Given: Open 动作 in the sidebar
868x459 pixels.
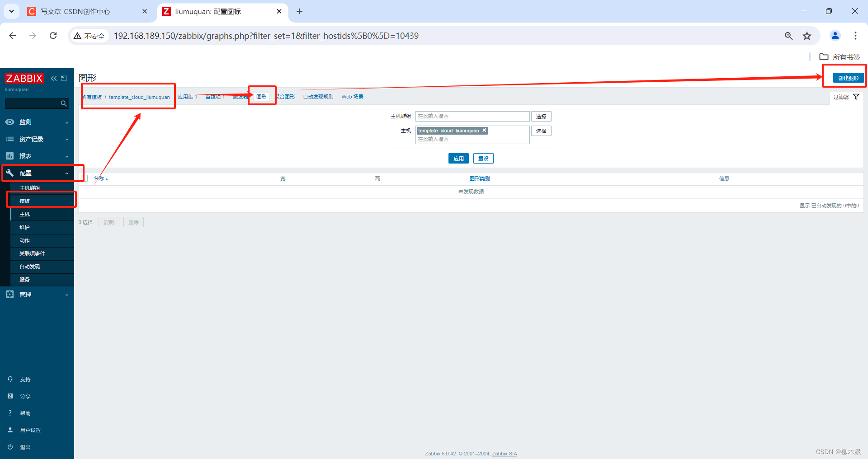Looking at the screenshot, I should [x=24, y=240].
